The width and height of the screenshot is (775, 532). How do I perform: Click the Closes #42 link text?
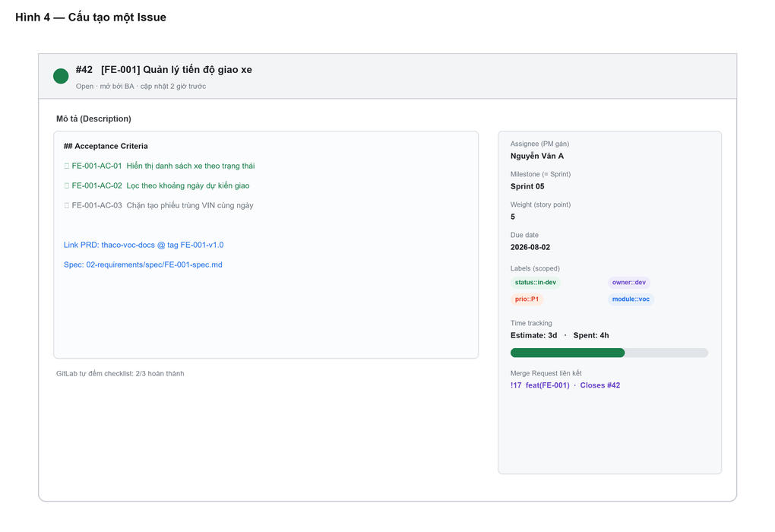tap(600, 385)
